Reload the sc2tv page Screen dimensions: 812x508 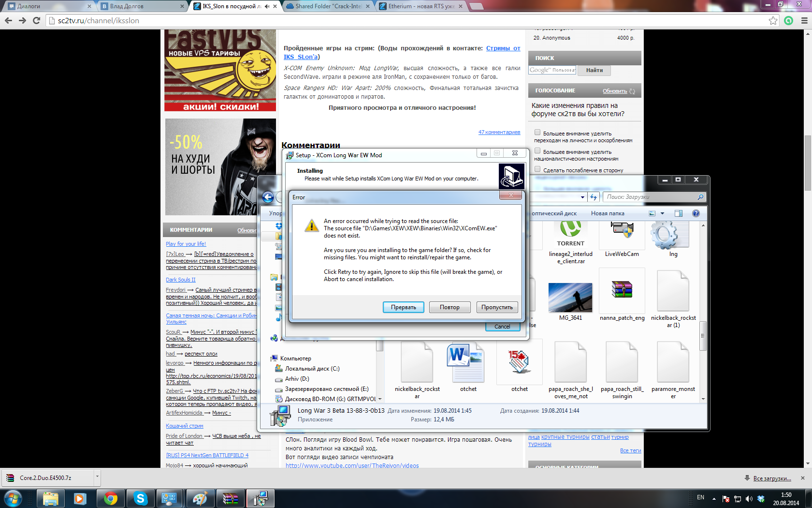pos(36,20)
